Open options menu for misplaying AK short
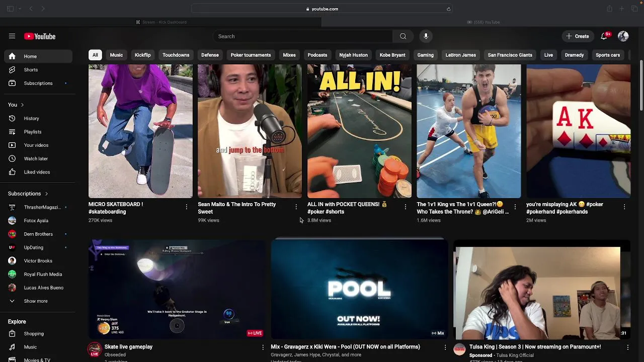 [x=624, y=207]
